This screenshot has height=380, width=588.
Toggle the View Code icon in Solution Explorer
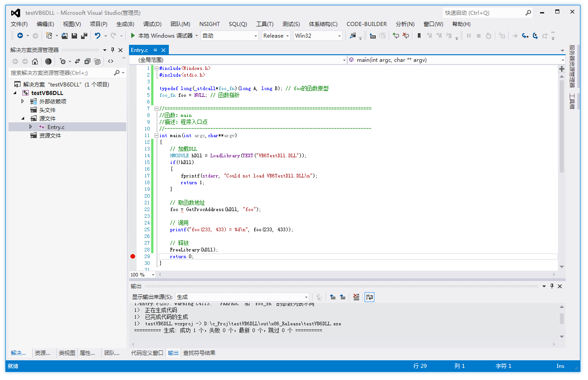(x=111, y=61)
